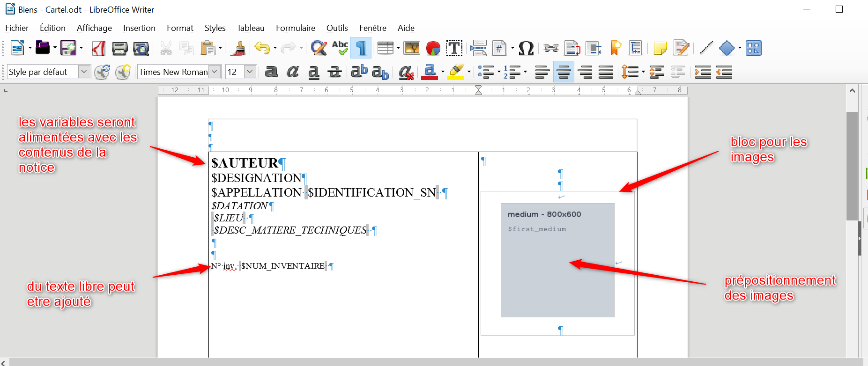Increase paragraph indent
The width and height of the screenshot is (868, 366).
click(x=703, y=72)
